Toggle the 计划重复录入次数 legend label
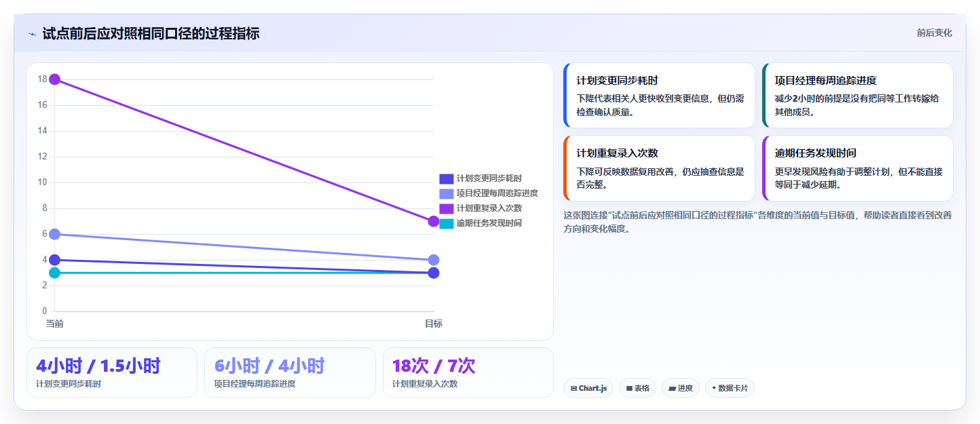 (x=489, y=208)
